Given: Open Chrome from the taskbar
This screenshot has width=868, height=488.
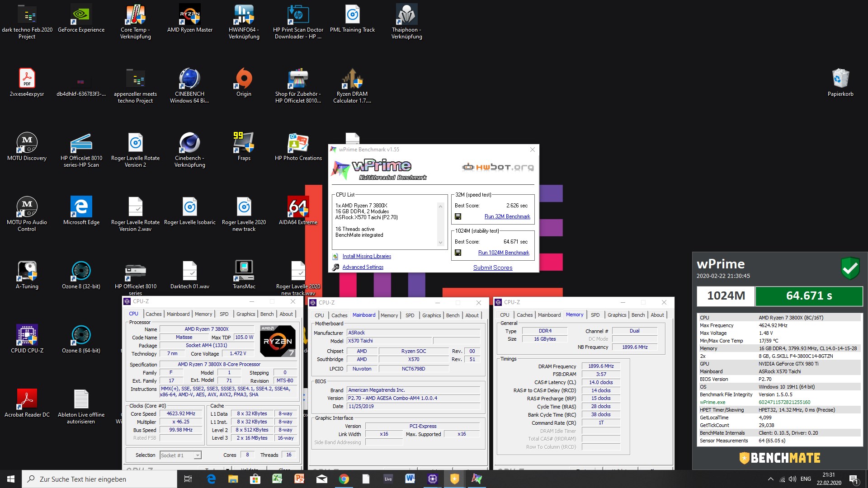Looking at the screenshot, I should 344,479.
